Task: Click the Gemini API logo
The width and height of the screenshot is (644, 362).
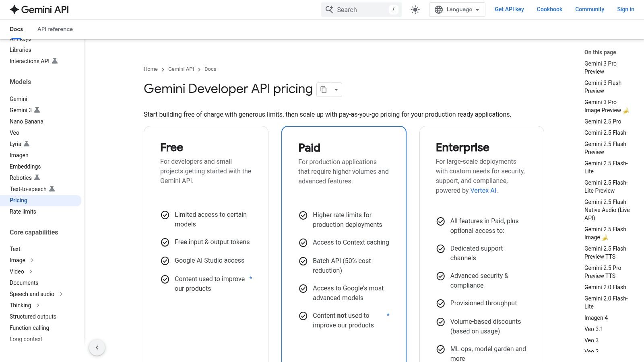Action: coord(39,10)
